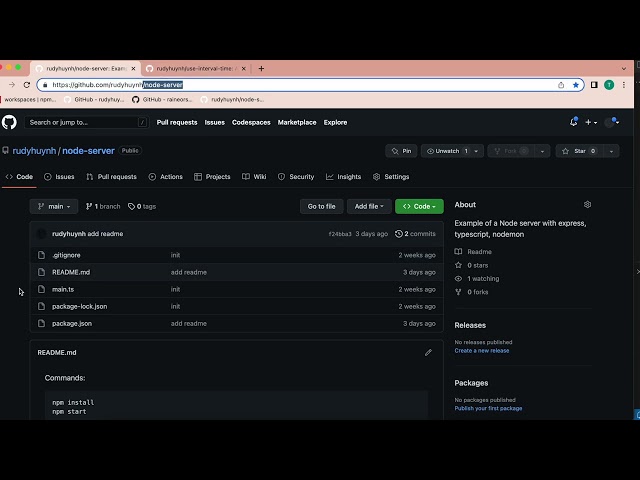The width and height of the screenshot is (640, 480).
Task: Open the green Code dropdown button
Action: coord(419,207)
